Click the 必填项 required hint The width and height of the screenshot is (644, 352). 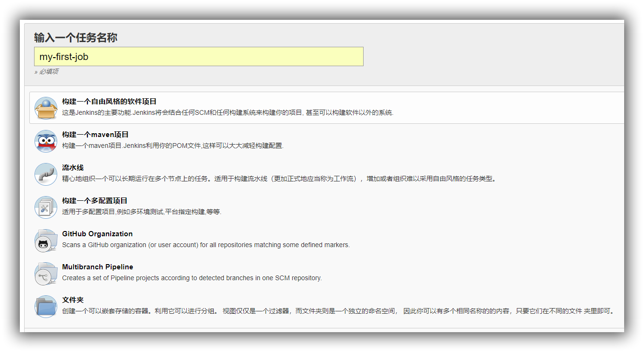coord(46,72)
